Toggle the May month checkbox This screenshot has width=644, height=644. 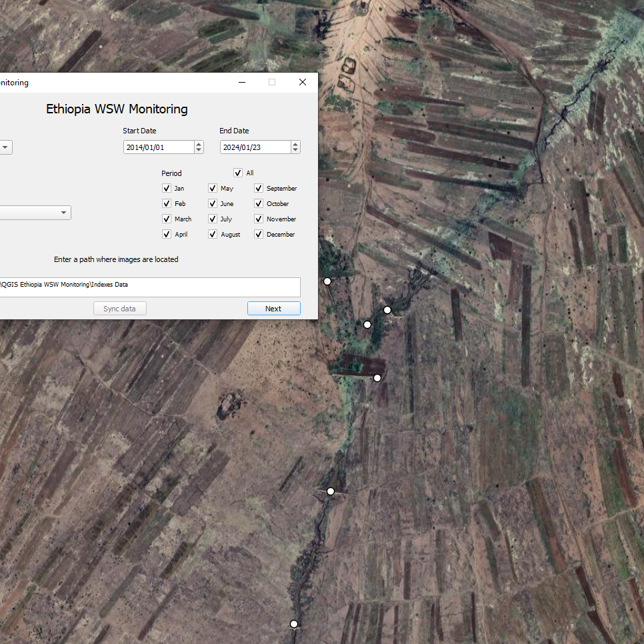tap(213, 189)
